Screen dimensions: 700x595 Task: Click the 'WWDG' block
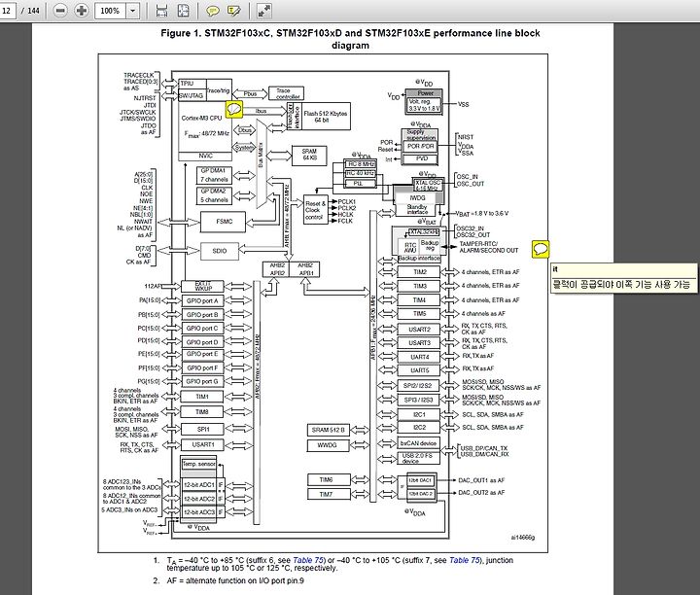328,445
